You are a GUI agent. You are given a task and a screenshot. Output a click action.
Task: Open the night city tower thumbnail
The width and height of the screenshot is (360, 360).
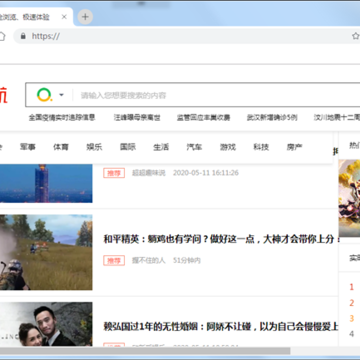46,183
